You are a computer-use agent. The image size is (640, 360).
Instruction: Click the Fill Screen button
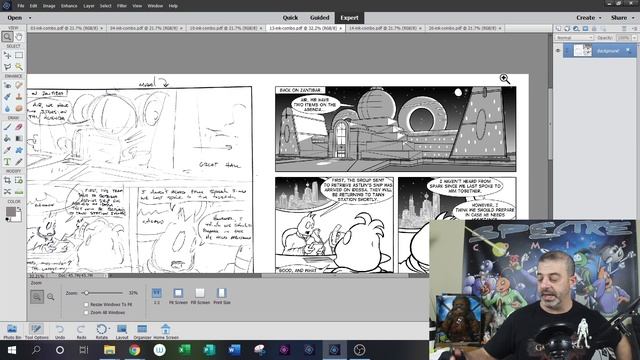coord(200,296)
